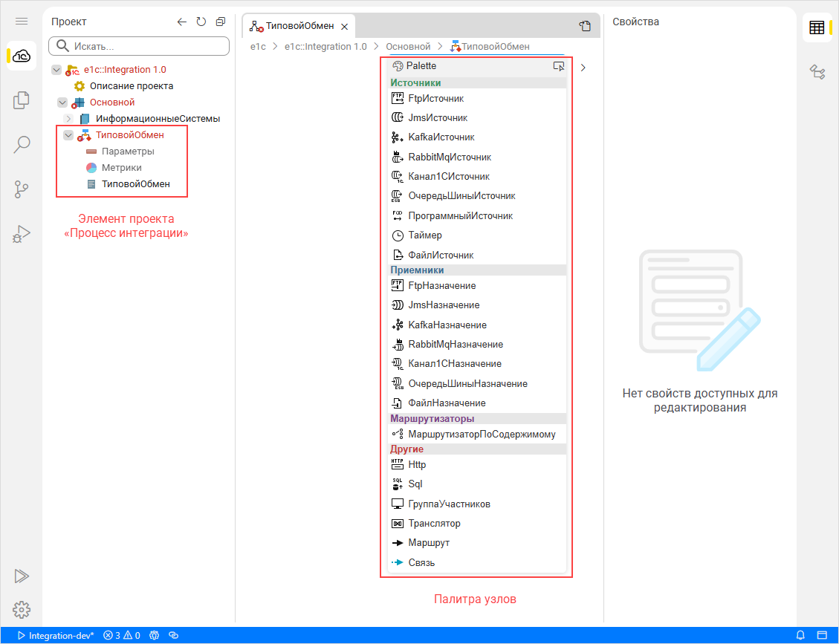Click the collapse all icon in Project panel
The width and height of the screenshot is (839, 644).
221,22
